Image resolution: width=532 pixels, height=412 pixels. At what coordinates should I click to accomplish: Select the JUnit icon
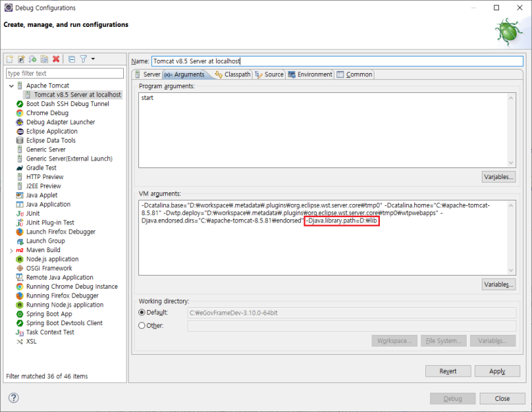click(x=20, y=214)
